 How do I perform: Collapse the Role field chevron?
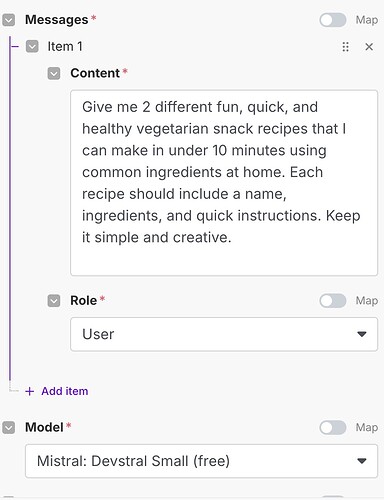(x=54, y=301)
